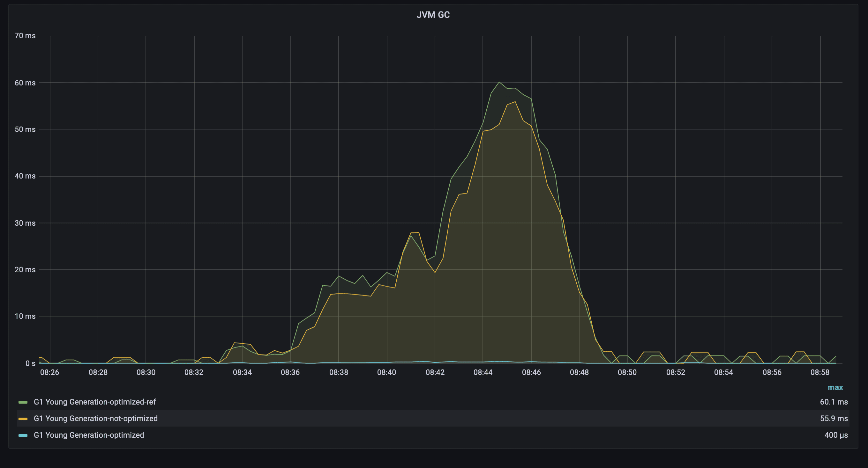Click the 08:58 time axis label

tap(820, 372)
